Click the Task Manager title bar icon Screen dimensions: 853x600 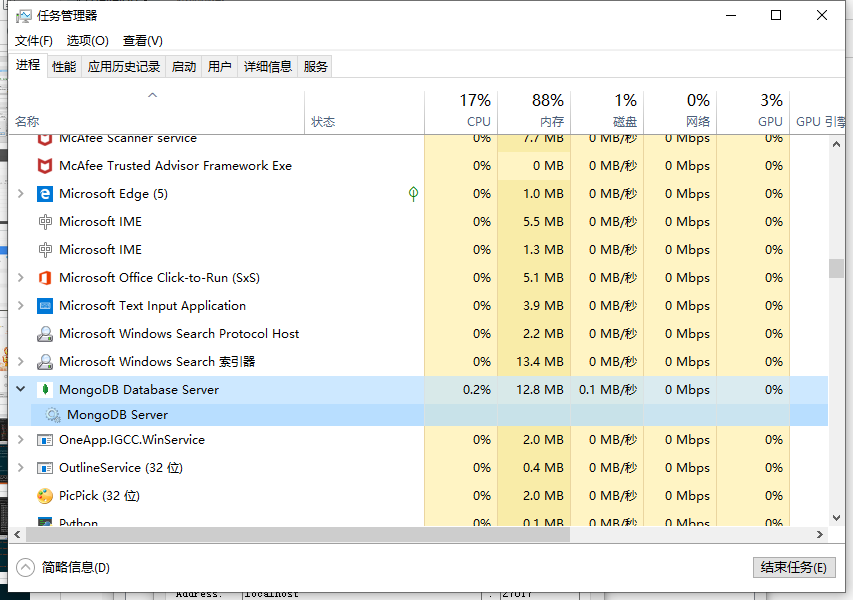23,16
